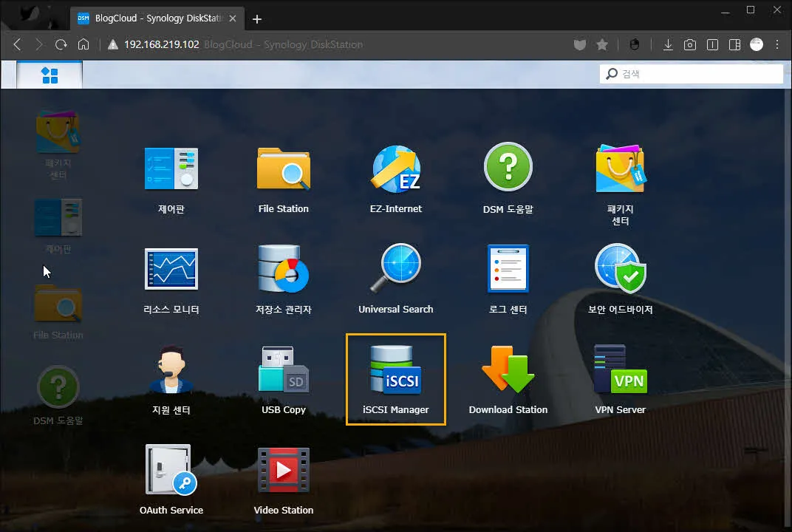Open the 제어판 control panel app in the menu

[171, 180]
